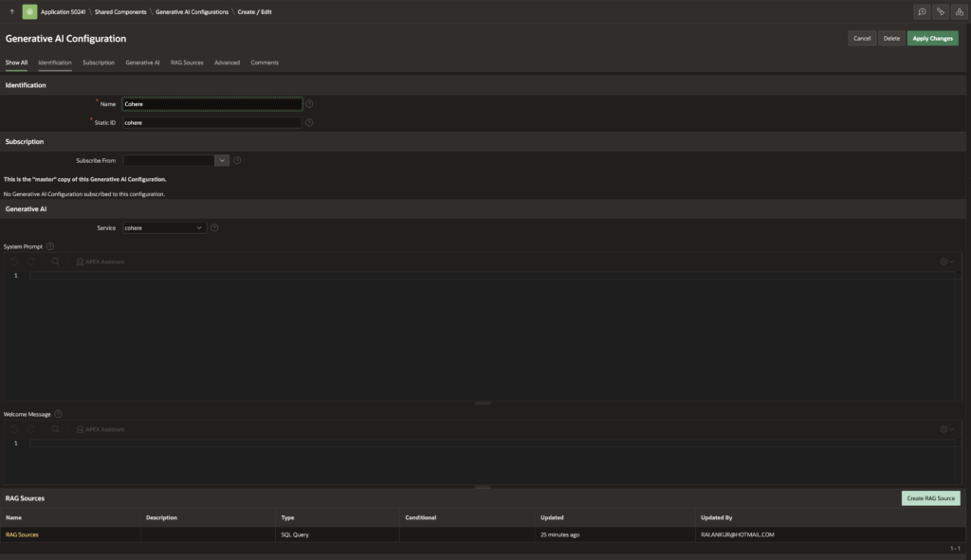Open the Subscribe From dropdown list

223,161
